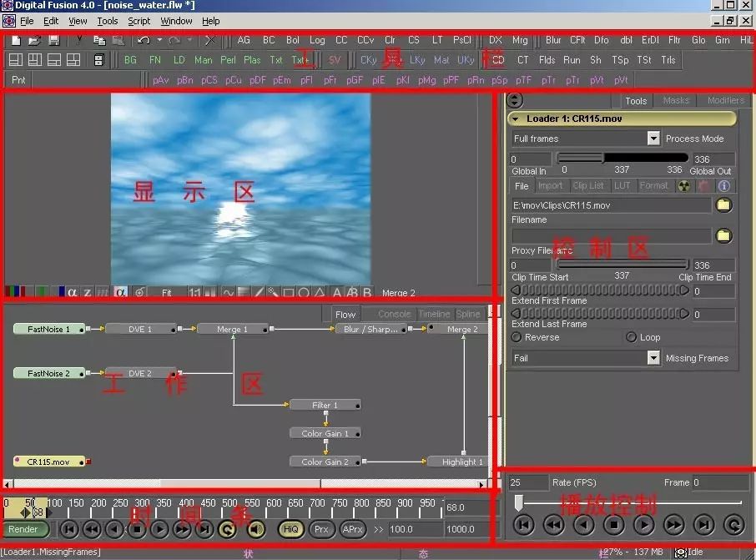The image size is (756, 560).
Task: Click the loop button in time ruler
Action: coord(228,529)
